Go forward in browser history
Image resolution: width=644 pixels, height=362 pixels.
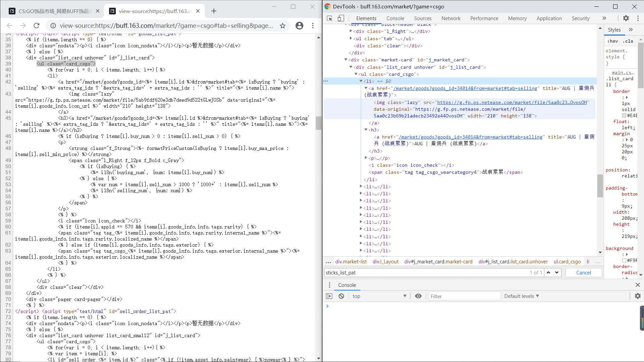tap(23, 25)
